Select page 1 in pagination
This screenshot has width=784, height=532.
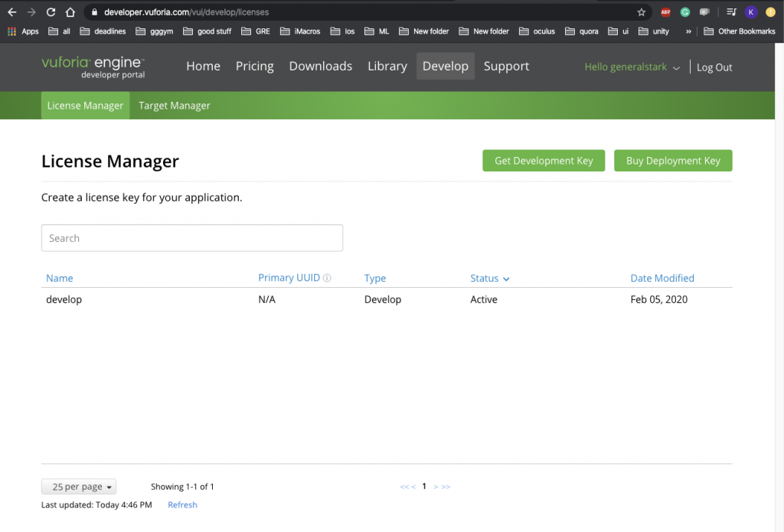click(x=424, y=486)
